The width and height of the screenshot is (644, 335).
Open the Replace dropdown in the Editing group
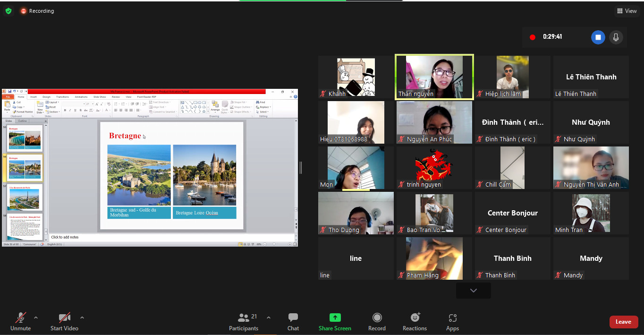(263, 107)
